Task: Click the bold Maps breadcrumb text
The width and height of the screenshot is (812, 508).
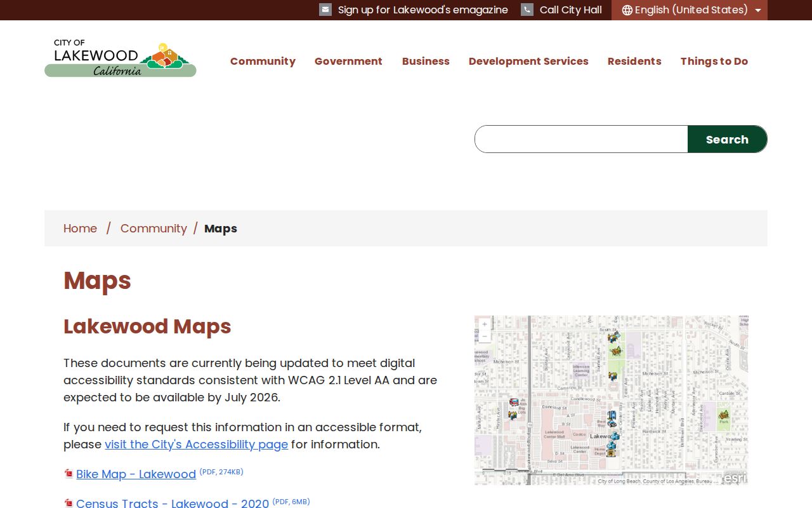Action: (221, 229)
